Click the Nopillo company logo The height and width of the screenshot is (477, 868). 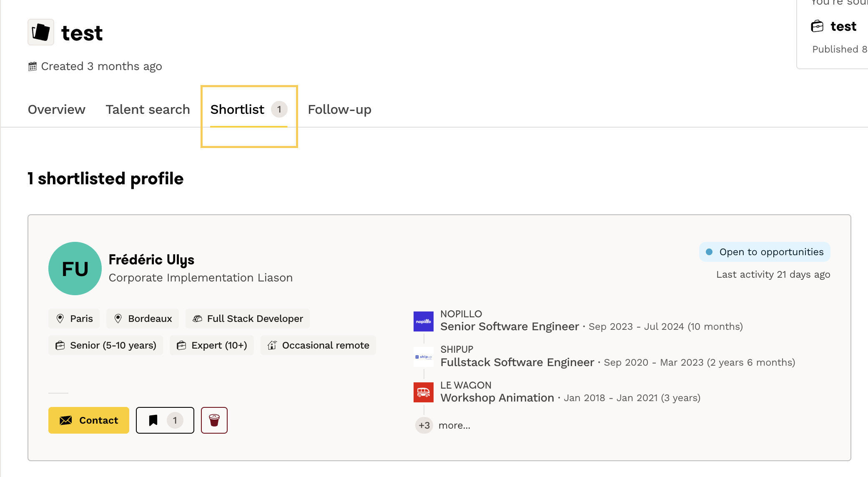(423, 321)
